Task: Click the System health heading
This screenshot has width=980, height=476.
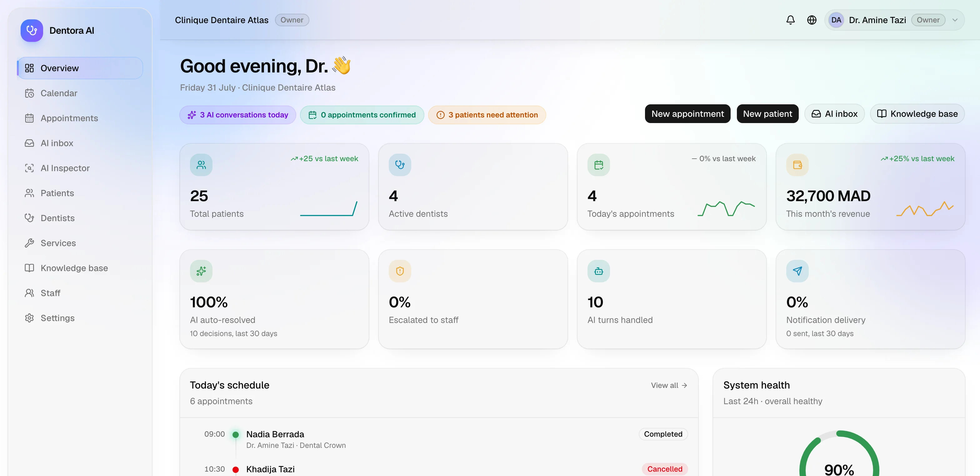Action: point(756,385)
